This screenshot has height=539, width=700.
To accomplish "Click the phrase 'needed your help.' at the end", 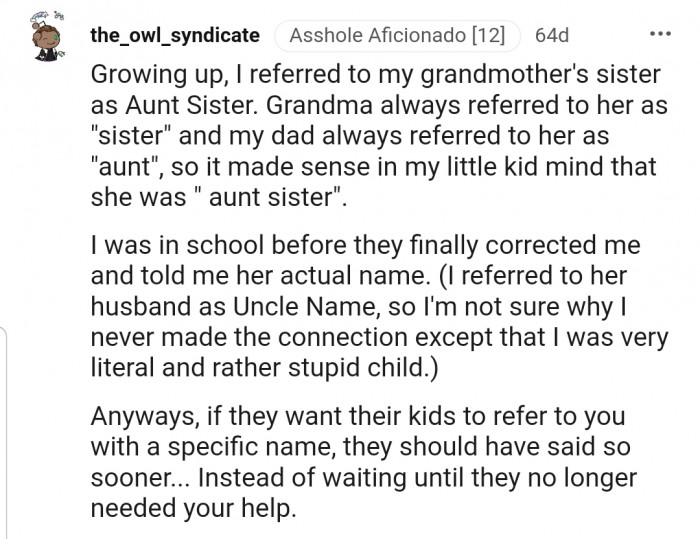I will click(194, 509).
